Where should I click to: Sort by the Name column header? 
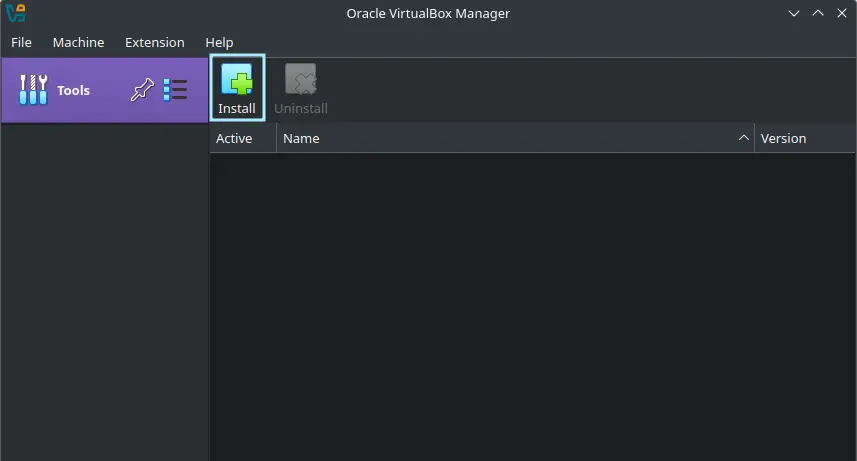[x=515, y=138]
